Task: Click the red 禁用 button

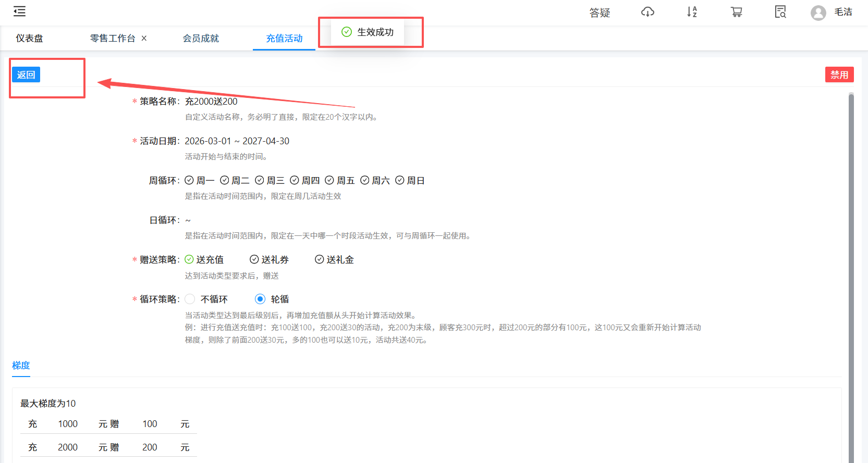Action: pyautogui.click(x=839, y=74)
